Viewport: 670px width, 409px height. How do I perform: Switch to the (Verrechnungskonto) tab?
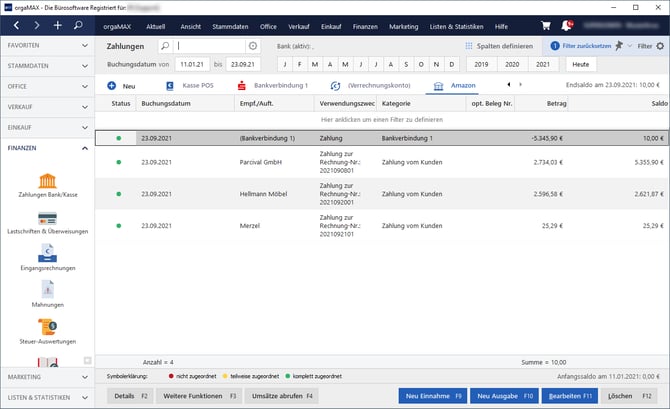click(370, 85)
